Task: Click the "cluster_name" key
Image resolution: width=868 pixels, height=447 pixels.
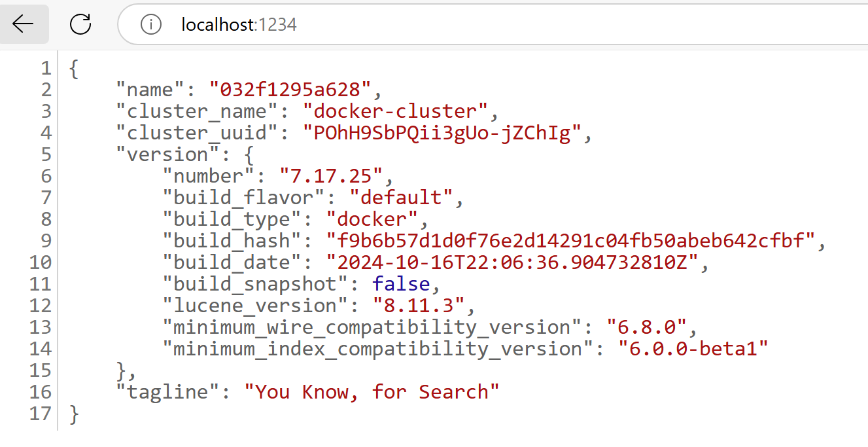Action: [x=191, y=111]
